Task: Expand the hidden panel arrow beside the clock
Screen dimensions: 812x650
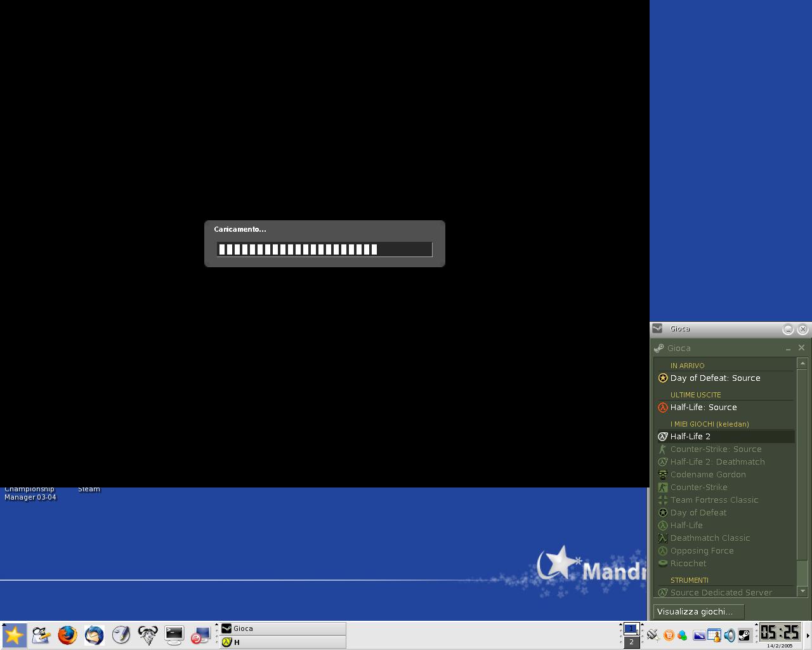Action: 808,635
